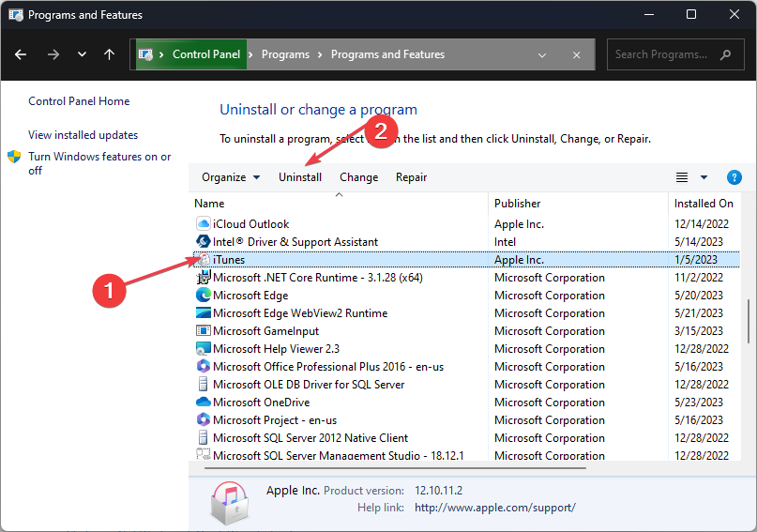Open the more view options arrow
Image resolution: width=757 pixels, height=532 pixels.
(704, 177)
